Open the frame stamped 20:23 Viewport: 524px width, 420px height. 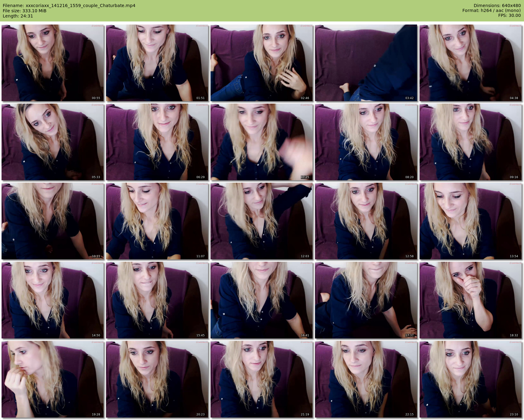coord(157,379)
